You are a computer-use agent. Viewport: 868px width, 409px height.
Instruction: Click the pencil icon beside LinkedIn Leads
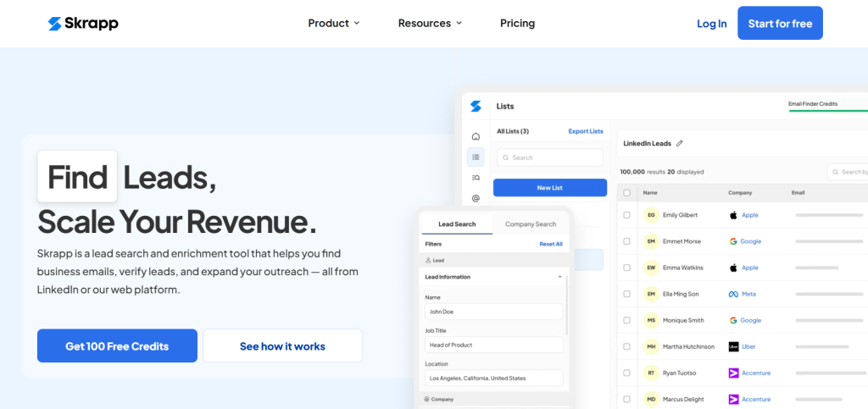[679, 144]
